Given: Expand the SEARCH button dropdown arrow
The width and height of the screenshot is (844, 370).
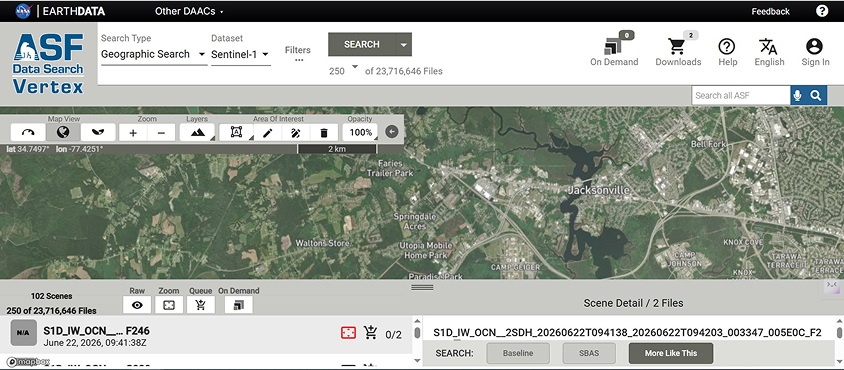Looking at the screenshot, I should point(404,44).
